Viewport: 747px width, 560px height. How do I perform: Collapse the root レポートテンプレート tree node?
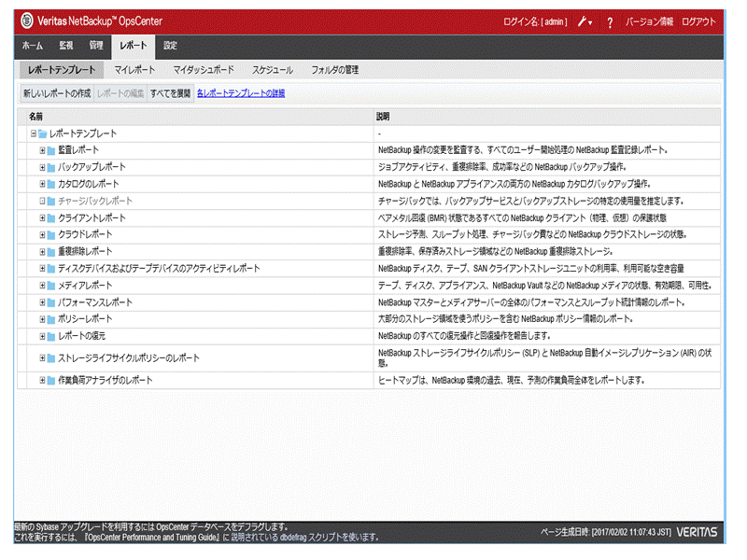(34, 133)
